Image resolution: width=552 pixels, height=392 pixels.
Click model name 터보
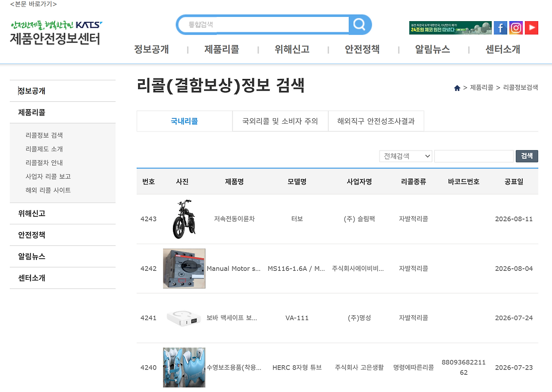tap(297, 219)
